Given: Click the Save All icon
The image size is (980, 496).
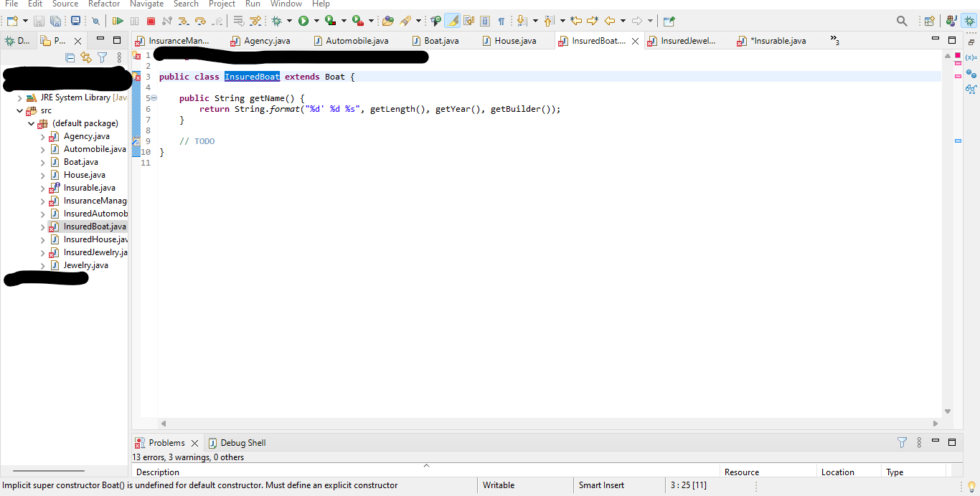Looking at the screenshot, I should pyautogui.click(x=55, y=21).
